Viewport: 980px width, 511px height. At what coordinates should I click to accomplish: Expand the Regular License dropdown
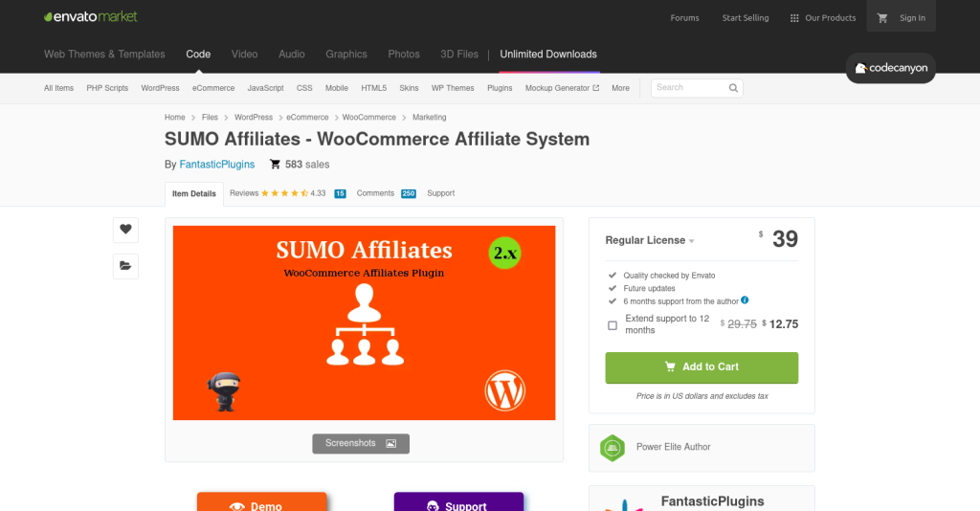coord(650,240)
